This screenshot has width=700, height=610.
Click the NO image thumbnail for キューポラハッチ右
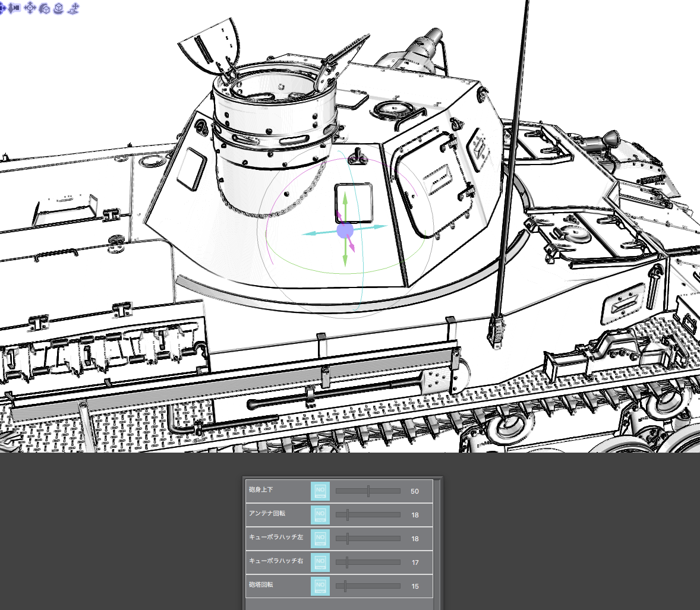click(x=320, y=562)
